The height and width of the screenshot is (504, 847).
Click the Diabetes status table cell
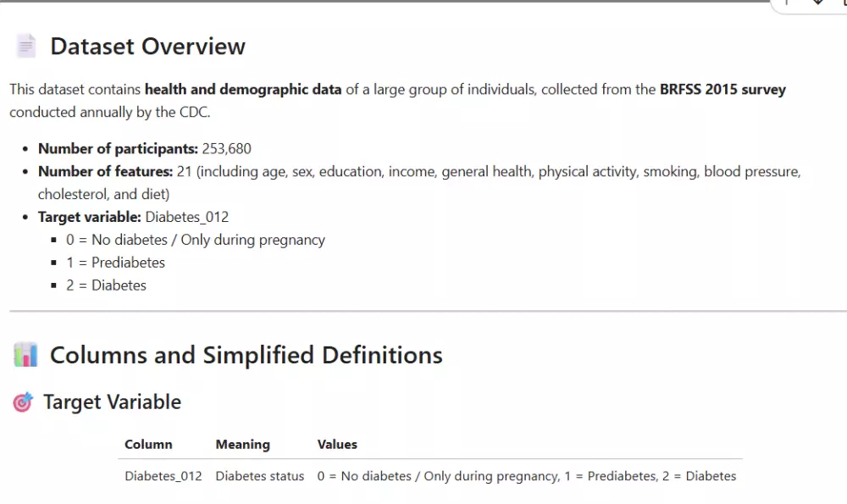tap(259, 476)
